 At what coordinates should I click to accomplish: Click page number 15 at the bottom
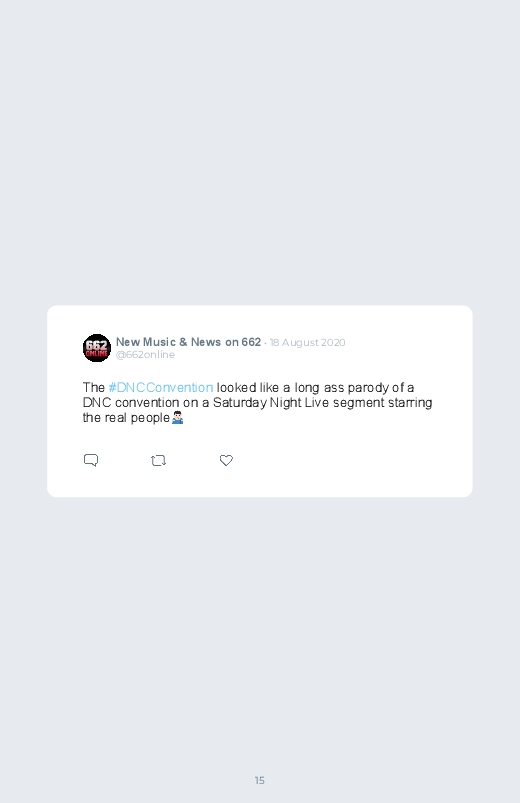(260, 780)
